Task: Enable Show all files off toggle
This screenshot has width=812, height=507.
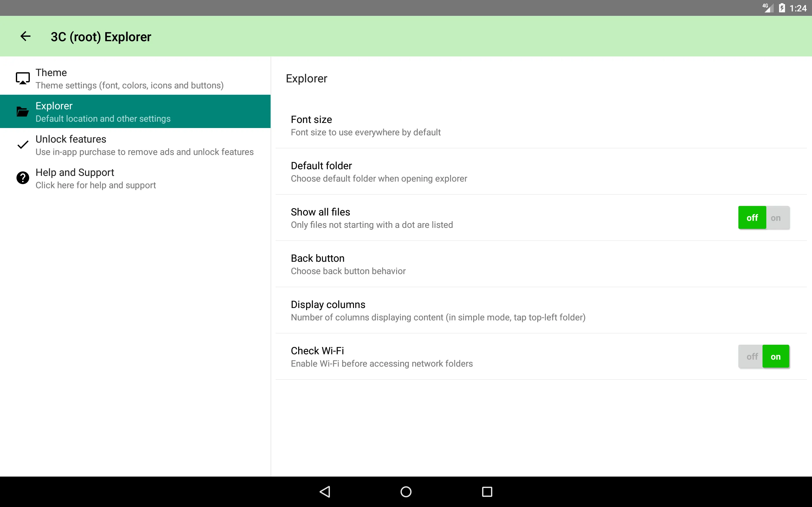Action: 752,217
